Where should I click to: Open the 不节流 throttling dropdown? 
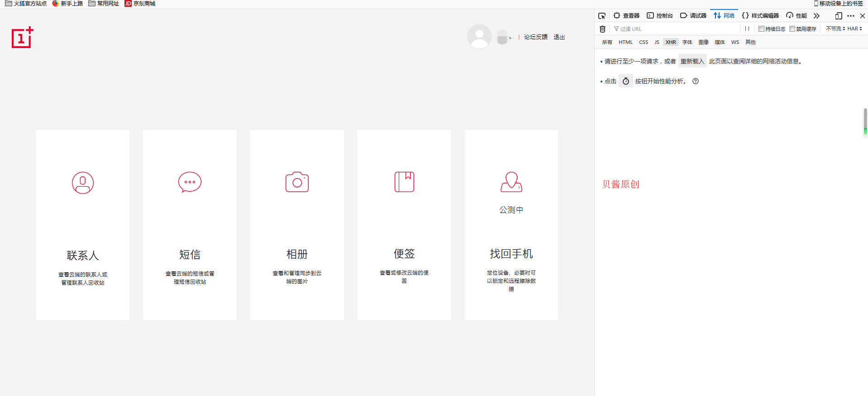pos(835,29)
